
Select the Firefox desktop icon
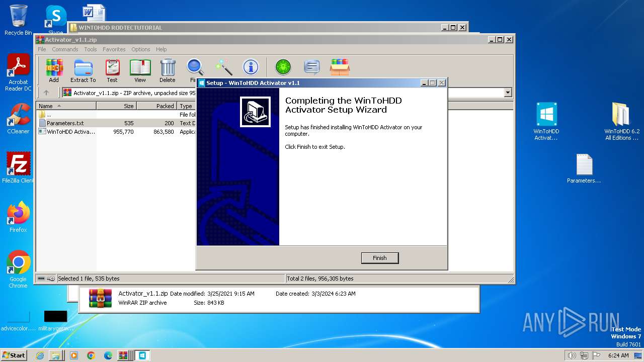coord(18,217)
